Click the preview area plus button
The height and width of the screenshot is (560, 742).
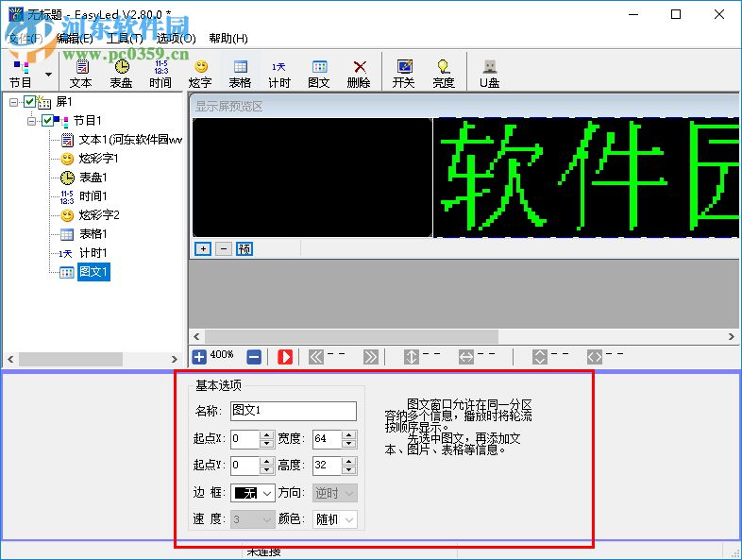203,248
